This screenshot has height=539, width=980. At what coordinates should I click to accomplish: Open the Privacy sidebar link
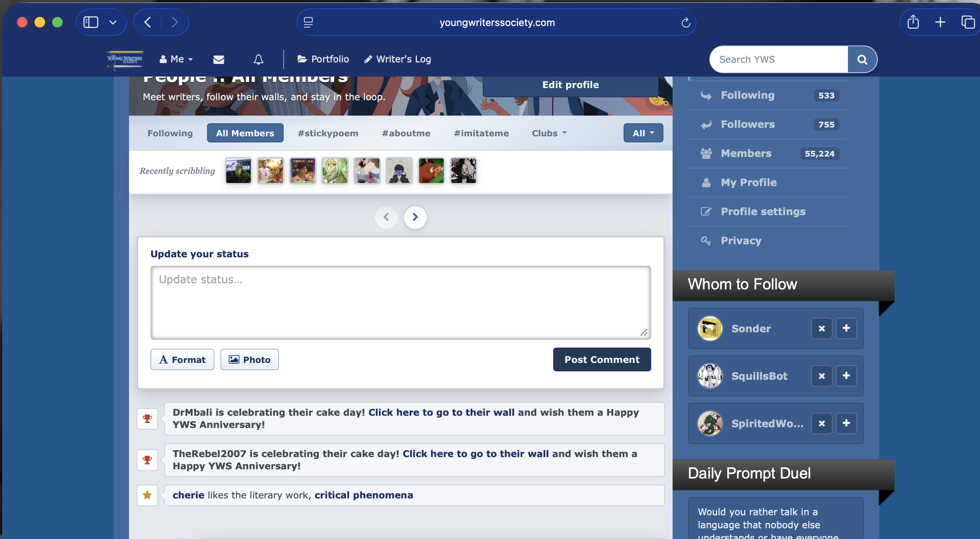point(768,241)
